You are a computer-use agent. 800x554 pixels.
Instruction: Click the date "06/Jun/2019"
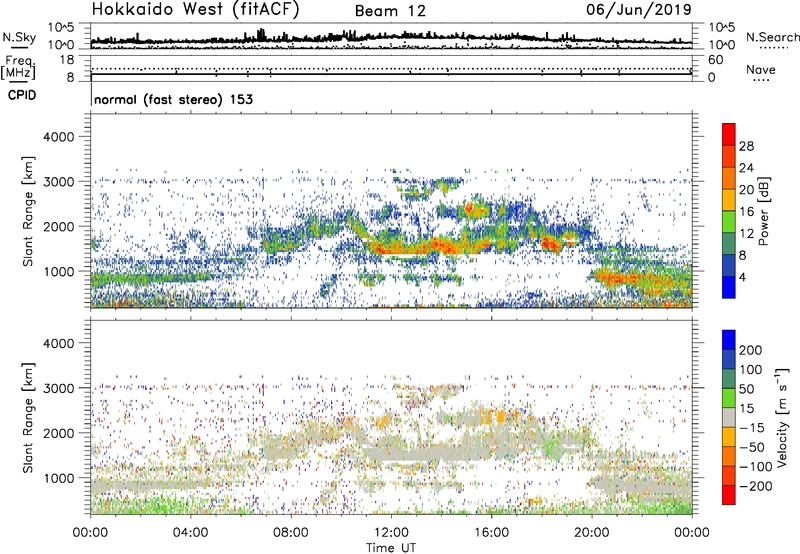click(x=638, y=10)
